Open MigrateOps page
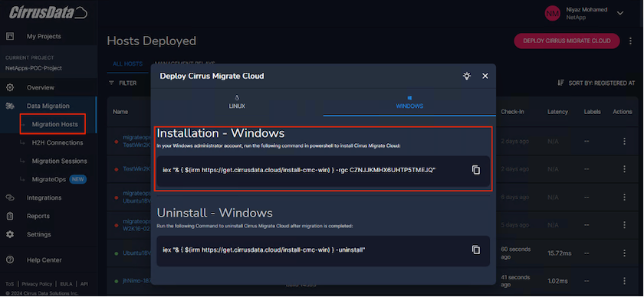 coord(49,179)
